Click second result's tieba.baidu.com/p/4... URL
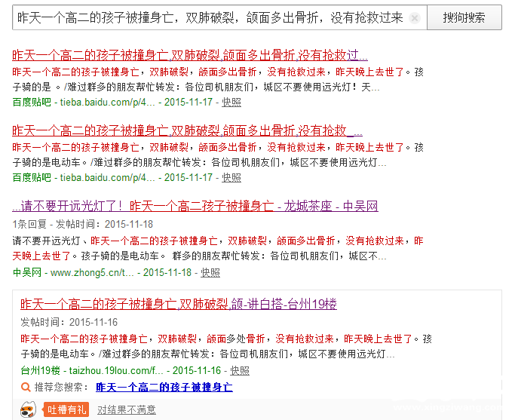This screenshot has height=420, width=515. point(107,178)
